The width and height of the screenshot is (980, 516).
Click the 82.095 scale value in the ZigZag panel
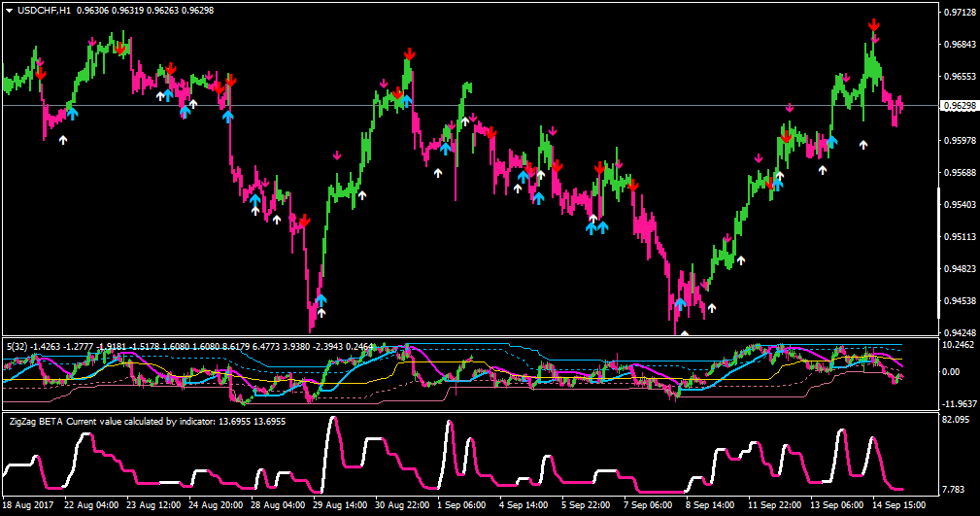point(955,419)
